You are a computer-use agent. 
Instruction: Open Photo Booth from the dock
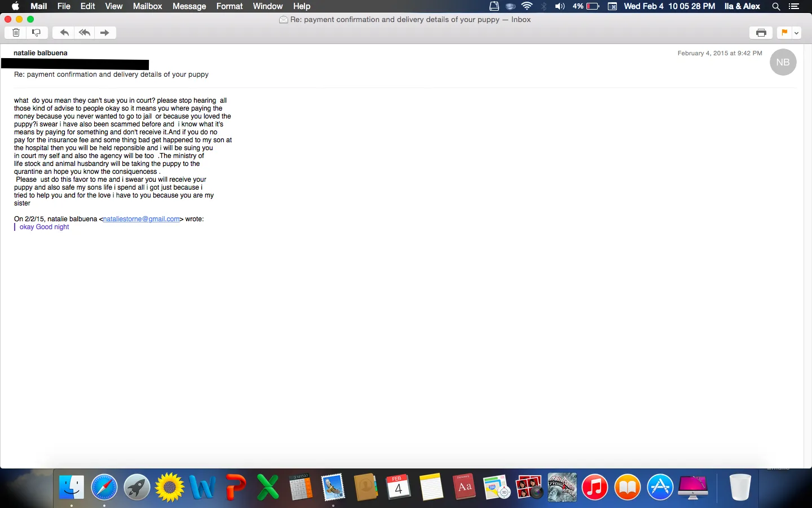[x=529, y=487]
